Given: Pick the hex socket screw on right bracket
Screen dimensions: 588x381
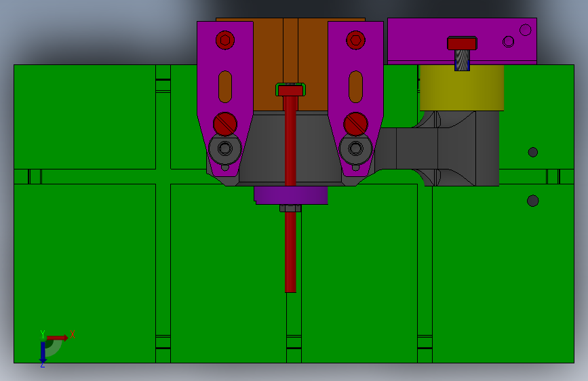Looking at the screenshot, I should (356, 40).
